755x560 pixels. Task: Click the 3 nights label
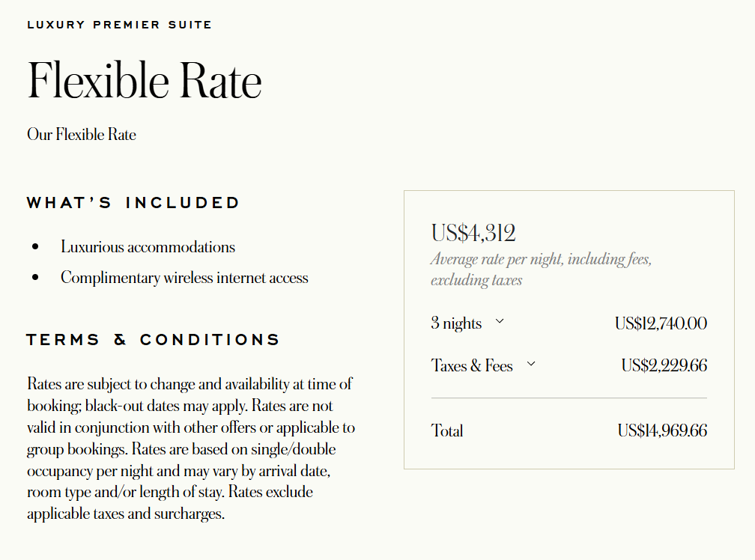(x=456, y=323)
